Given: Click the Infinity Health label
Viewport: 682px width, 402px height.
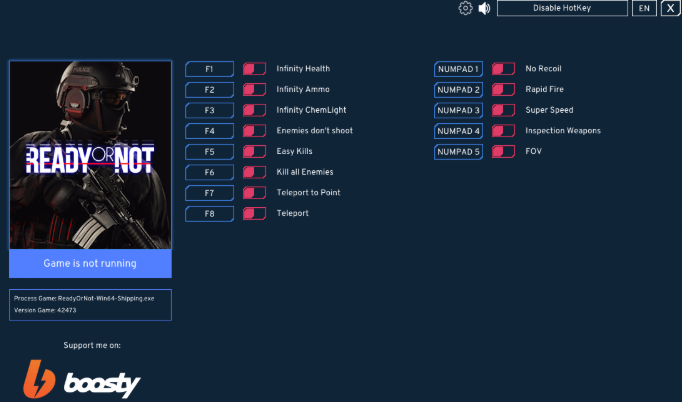Looking at the screenshot, I should point(303,69).
